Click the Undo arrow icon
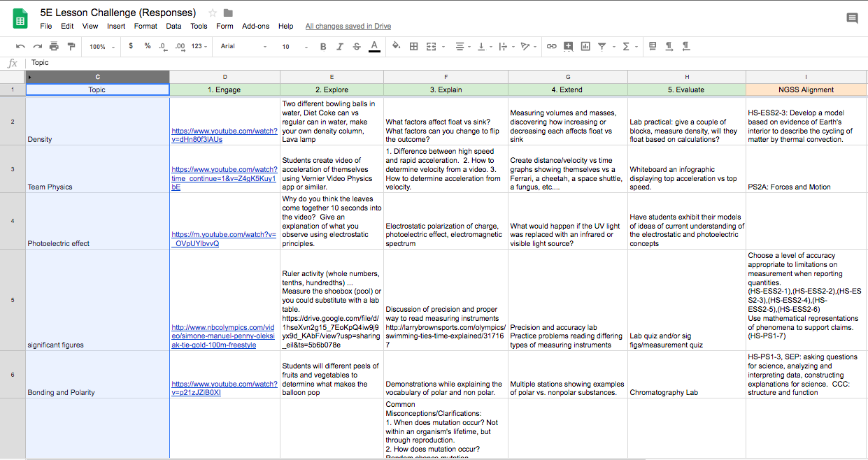Viewport: 868px width, 460px height. click(x=21, y=46)
